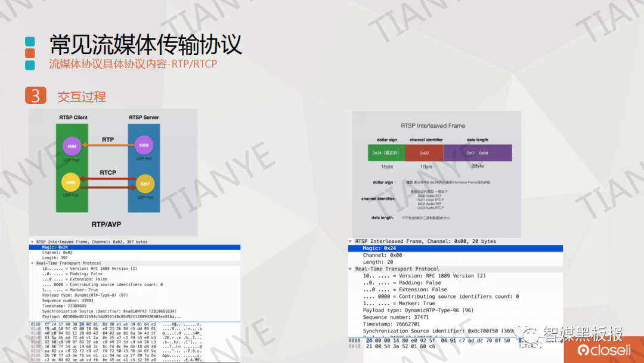Click the orange number 3 badge
Viewport: 644px width, 363px height.
coord(36,96)
